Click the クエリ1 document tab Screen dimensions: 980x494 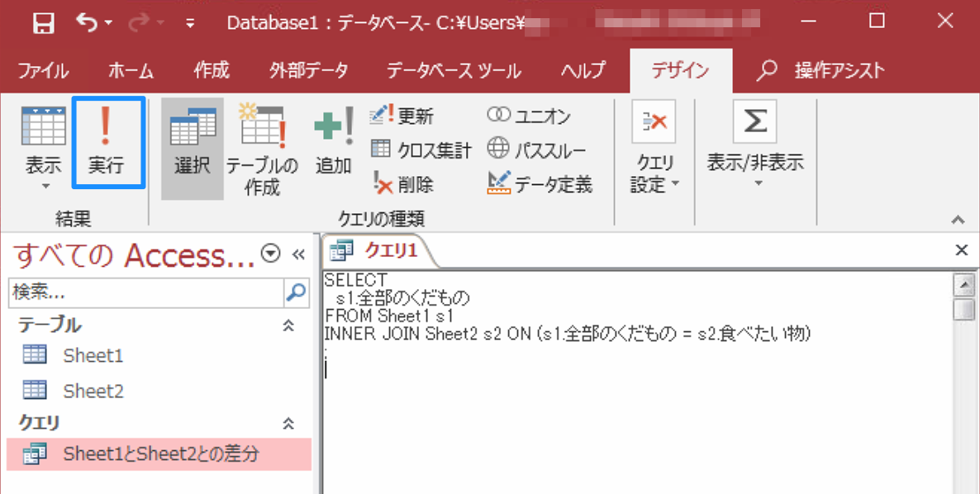click(x=378, y=250)
